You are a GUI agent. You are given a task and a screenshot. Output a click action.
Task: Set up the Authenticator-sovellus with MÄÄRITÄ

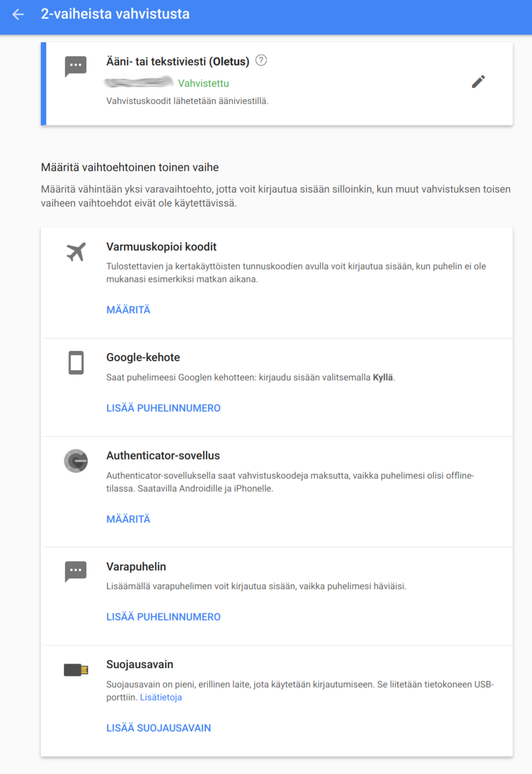pos(128,519)
